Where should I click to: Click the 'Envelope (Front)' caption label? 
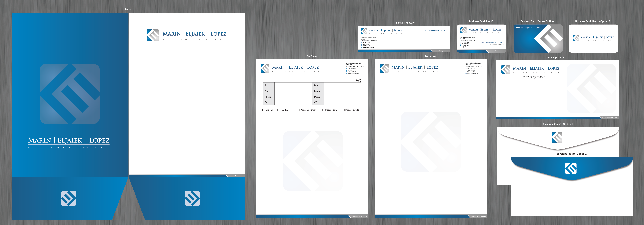pos(557,58)
